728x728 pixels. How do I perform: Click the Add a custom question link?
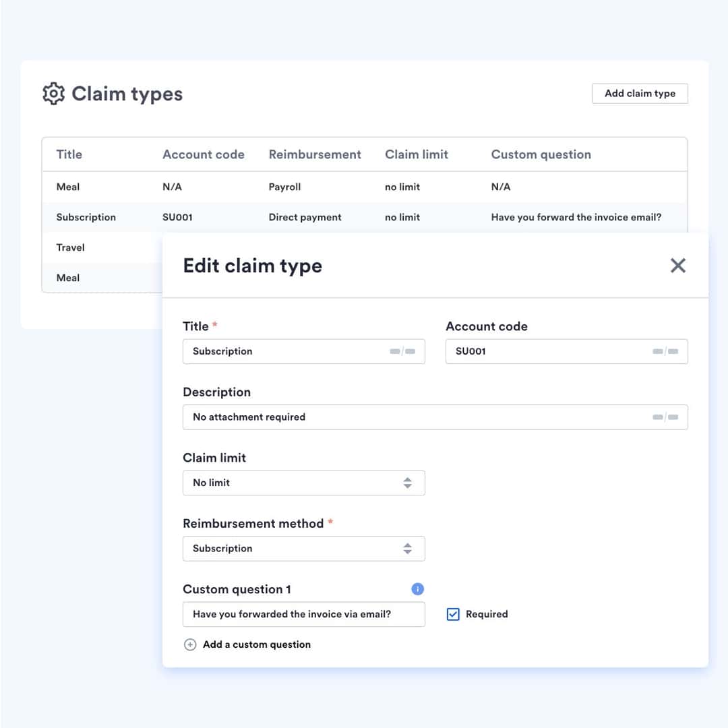tap(256, 644)
